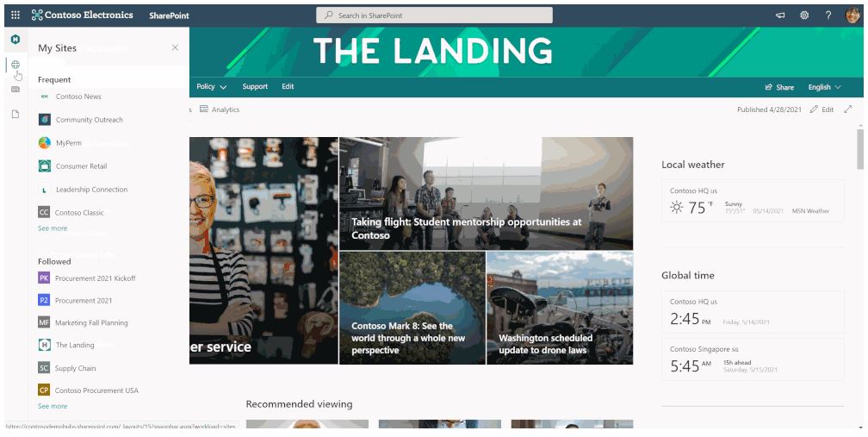The height and width of the screenshot is (437, 868).
Task: Open the app launcher waffle icon
Action: pos(15,16)
